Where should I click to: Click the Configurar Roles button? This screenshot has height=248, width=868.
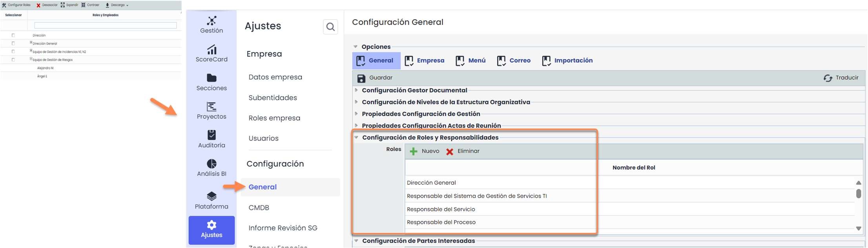16,5
